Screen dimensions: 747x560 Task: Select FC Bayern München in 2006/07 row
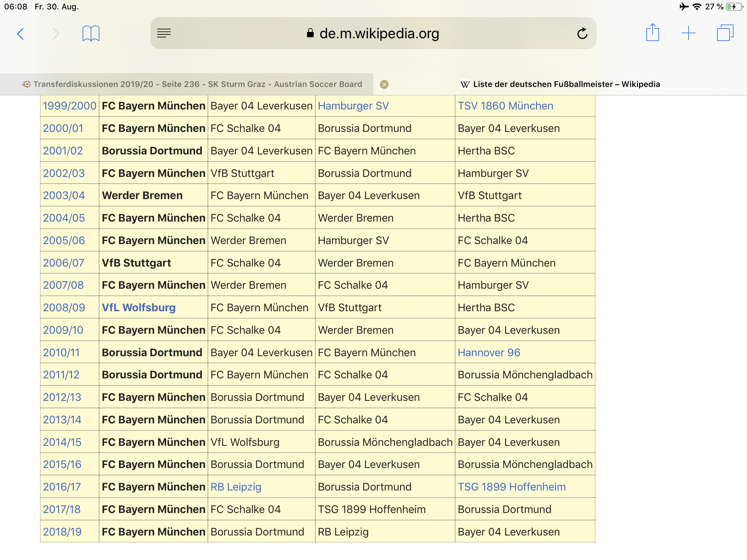(x=506, y=263)
